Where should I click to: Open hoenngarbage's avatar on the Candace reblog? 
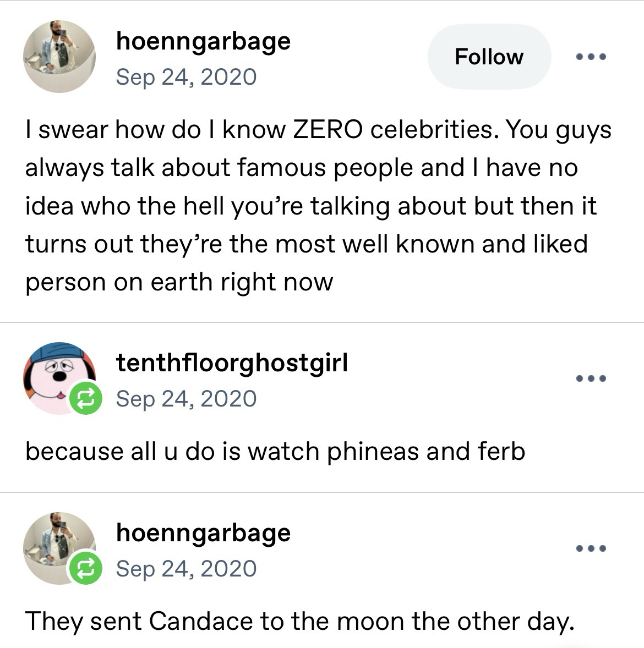55,545
